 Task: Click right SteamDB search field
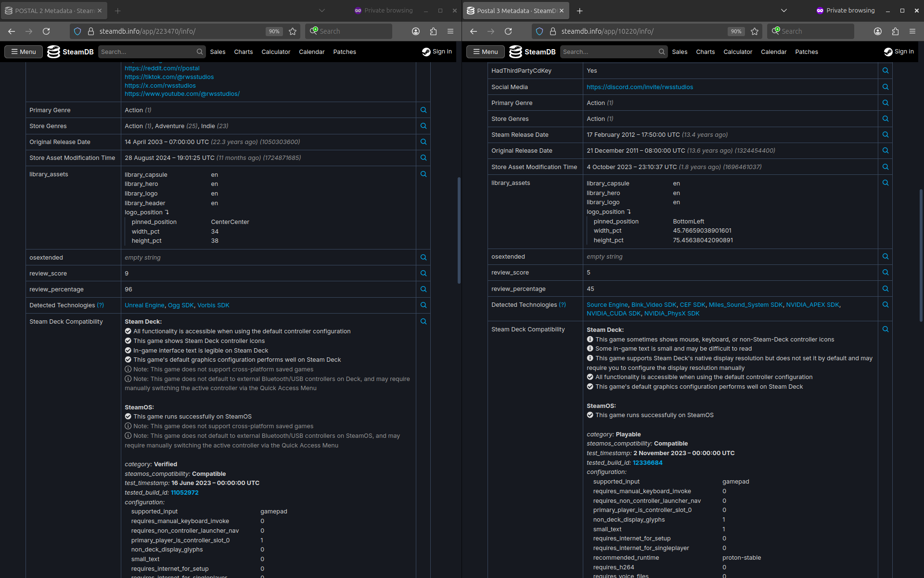[x=614, y=52]
